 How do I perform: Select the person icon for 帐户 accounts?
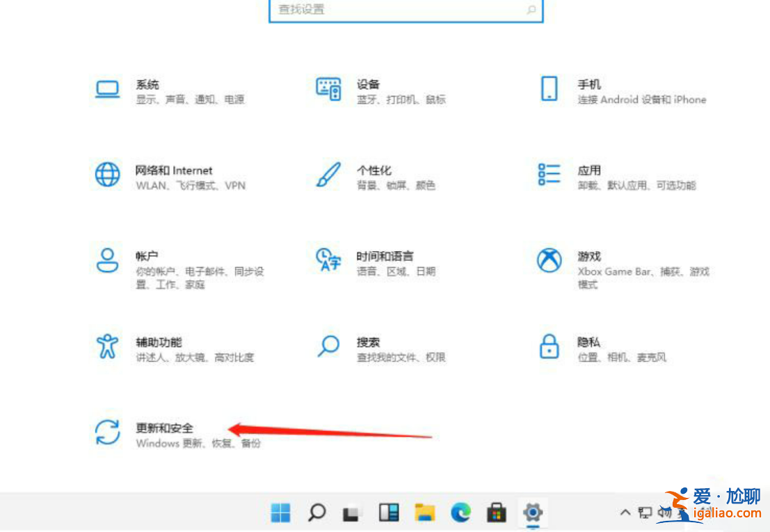(108, 259)
